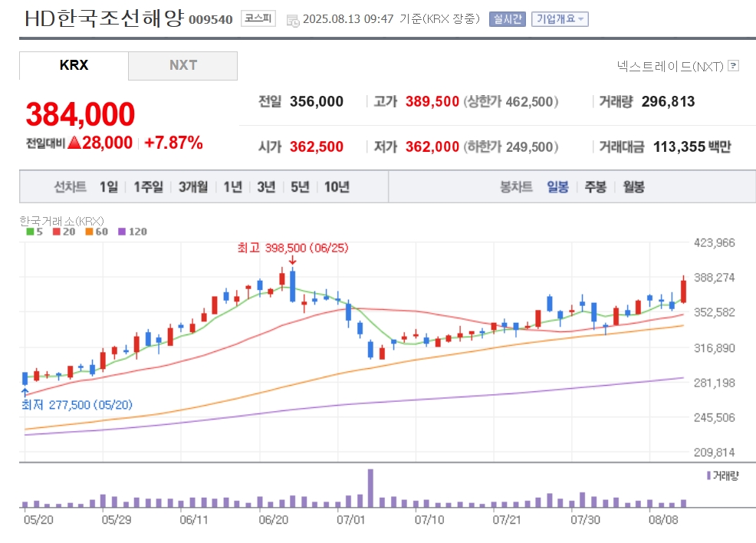The width and height of the screenshot is (756, 543).
Task: Click the +7.87% change value
Action: [x=173, y=143]
